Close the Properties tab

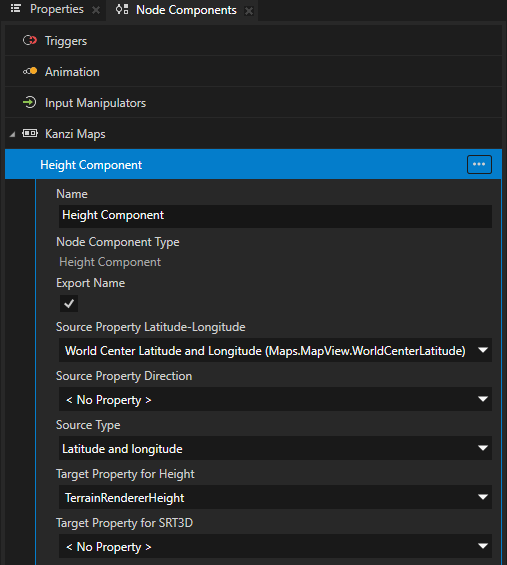(x=96, y=10)
